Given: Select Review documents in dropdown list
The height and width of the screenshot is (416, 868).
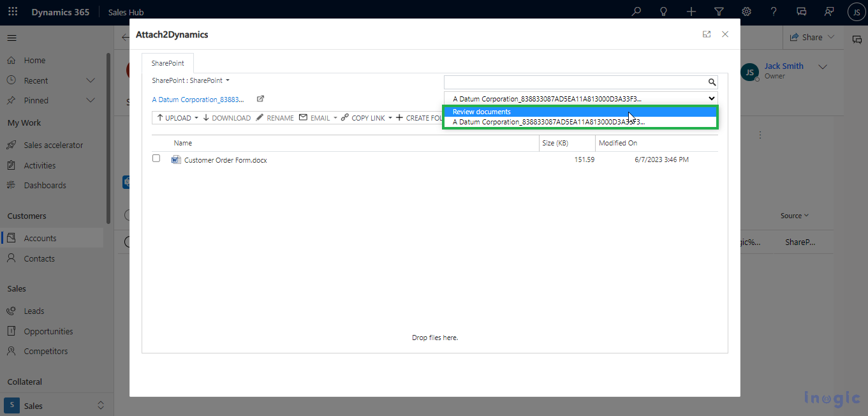Looking at the screenshot, I should coord(482,112).
